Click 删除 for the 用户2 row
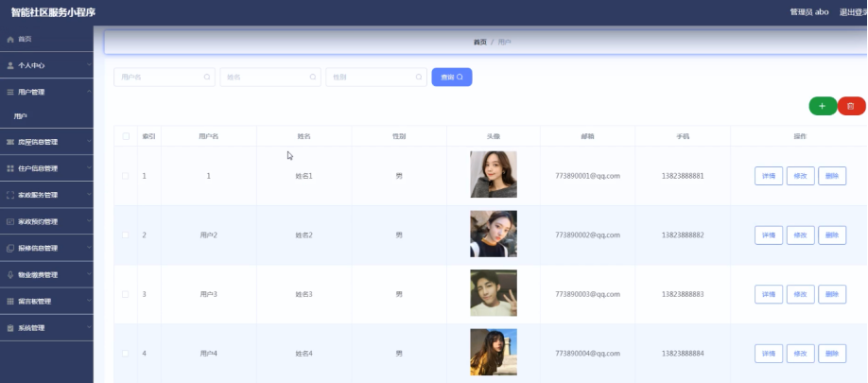This screenshot has width=868, height=383. [x=832, y=235]
